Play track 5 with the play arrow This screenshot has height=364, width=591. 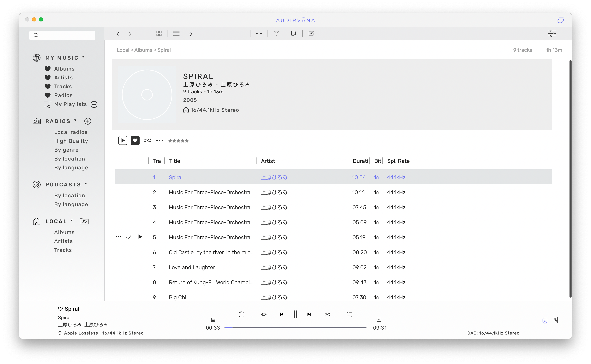(140, 237)
